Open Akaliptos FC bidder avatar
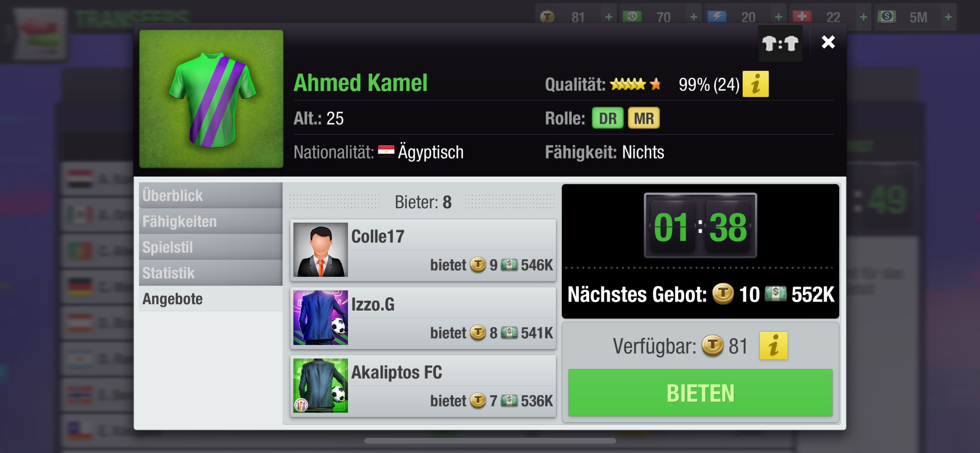Viewport: 980px width, 453px height. pos(320,386)
